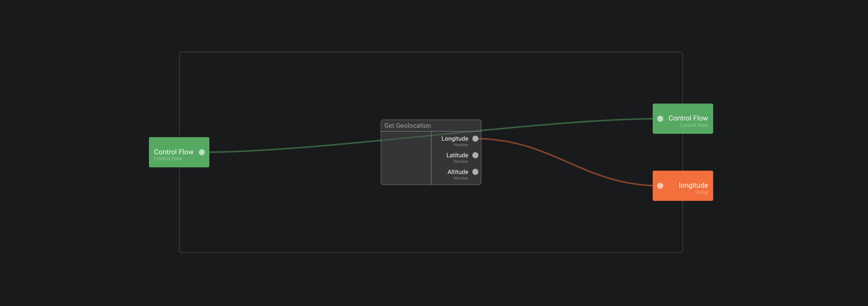The height and width of the screenshot is (306, 868).
Task: Select the Get Geolocation node title bar
Action: [x=431, y=126]
